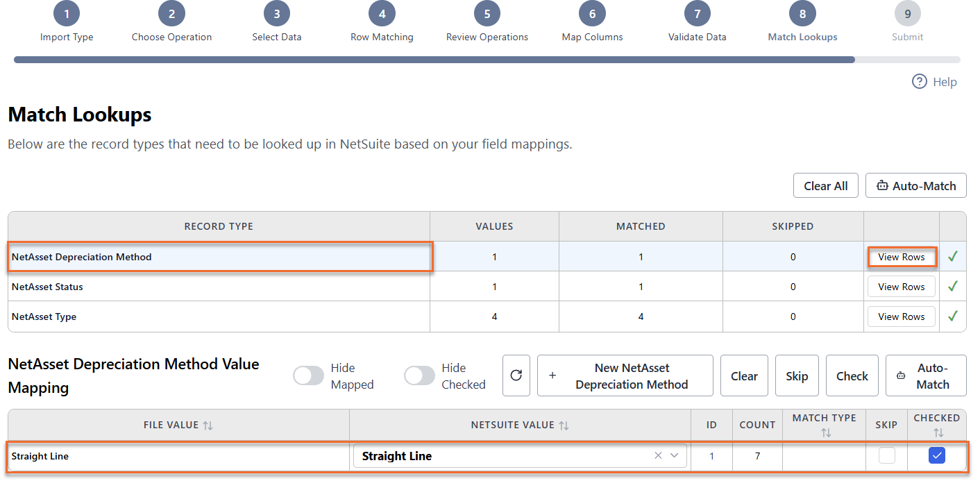Click the top Auto-Match button

coord(916,185)
